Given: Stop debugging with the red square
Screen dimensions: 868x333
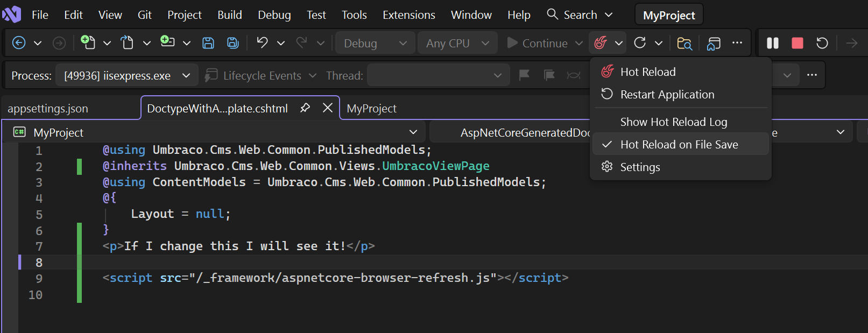Looking at the screenshot, I should [x=798, y=43].
